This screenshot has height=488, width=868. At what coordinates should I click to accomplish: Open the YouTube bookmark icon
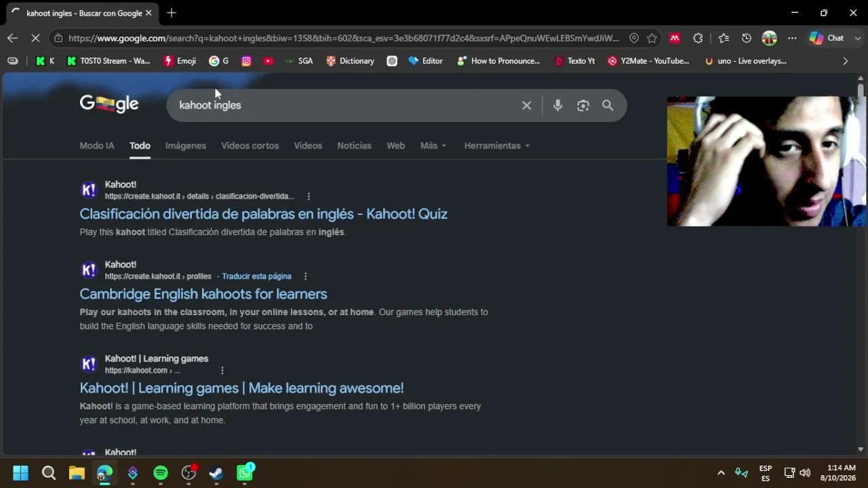pos(269,61)
